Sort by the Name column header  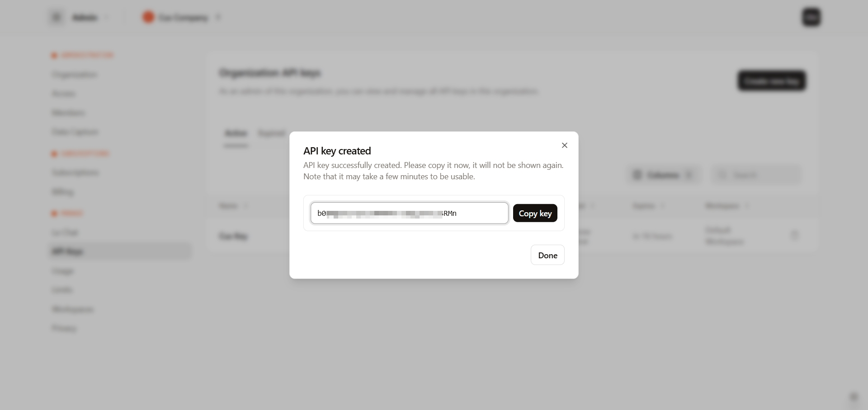click(229, 206)
